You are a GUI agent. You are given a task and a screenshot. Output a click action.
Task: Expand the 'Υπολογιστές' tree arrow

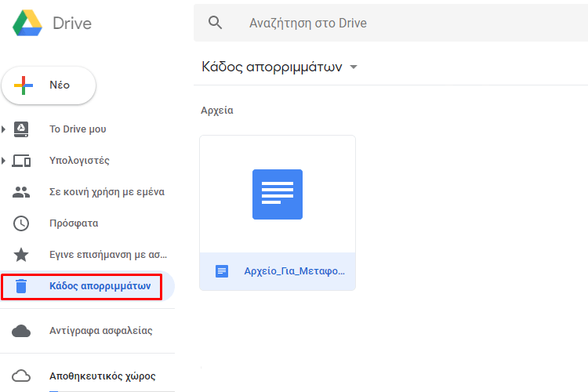pyautogui.click(x=3, y=161)
